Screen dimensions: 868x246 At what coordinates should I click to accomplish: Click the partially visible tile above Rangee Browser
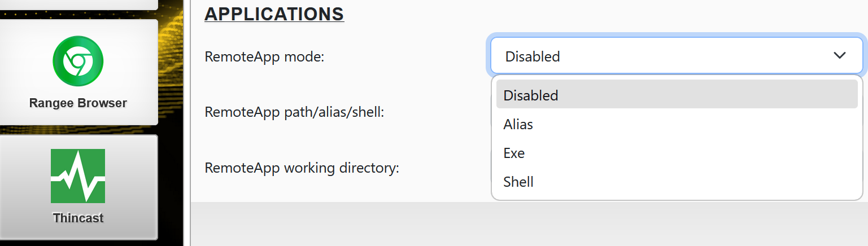[78, 3]
